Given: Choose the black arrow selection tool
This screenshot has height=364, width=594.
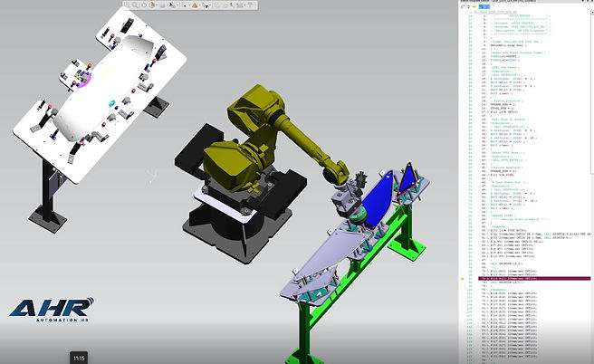Looking at the screenshot, I should (x=172, y=5).
